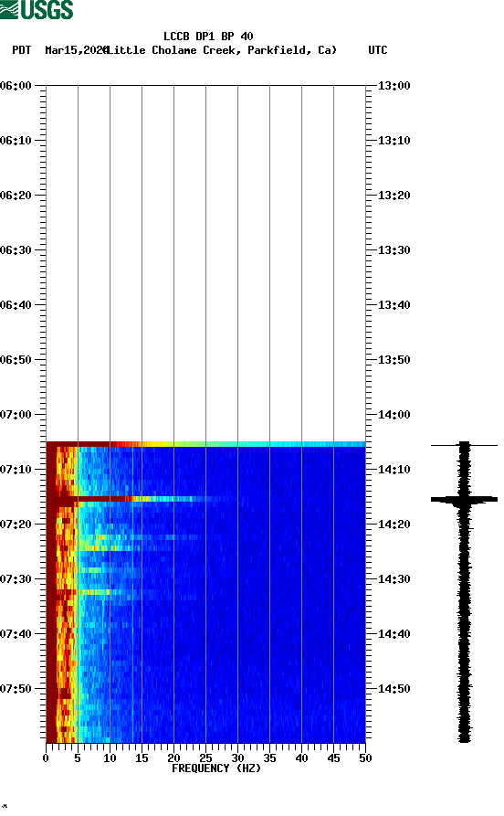Image resolution: width=504 pixels, height=816 pixels.
Task: Click the 'PDT' timezone label
Action: pyautogui.click(x=21, y=50)
